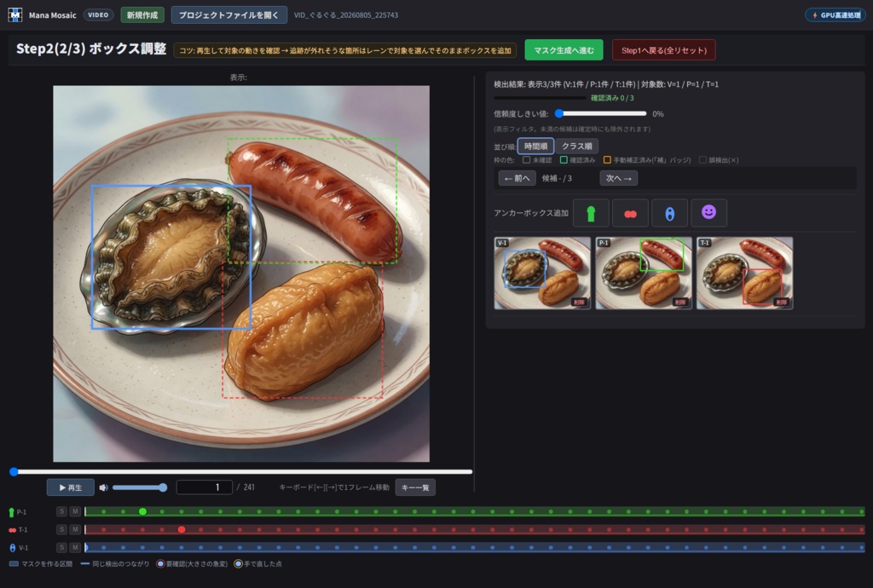The width and height of the screenshot is (873, 588).
Task: Add green P anchor box
Action: (591, 213)
